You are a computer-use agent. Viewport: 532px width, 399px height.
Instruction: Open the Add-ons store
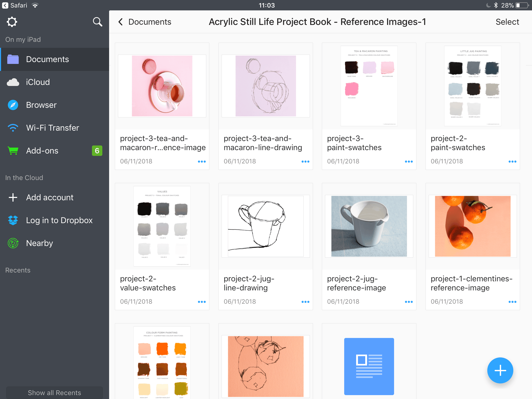coord(55,151)
